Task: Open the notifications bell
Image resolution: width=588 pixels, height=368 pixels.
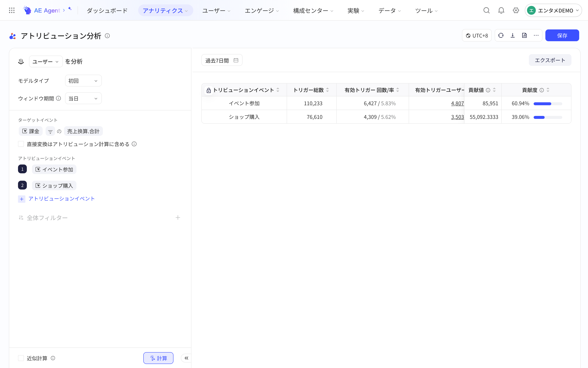Action: [x=501, y=10]
